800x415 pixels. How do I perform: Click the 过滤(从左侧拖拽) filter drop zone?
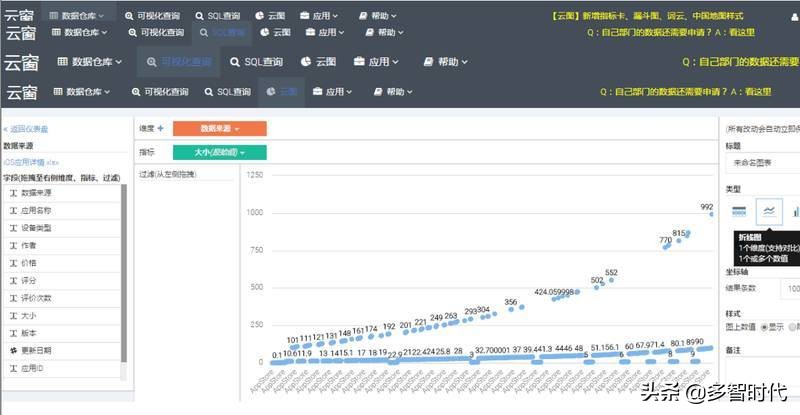[187, 175]
